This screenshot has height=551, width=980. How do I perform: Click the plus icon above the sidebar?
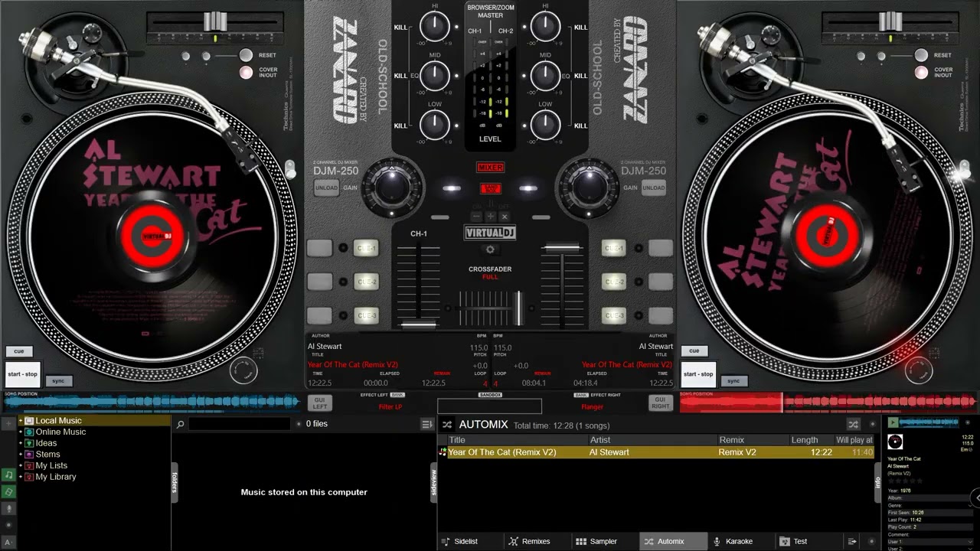8,423
